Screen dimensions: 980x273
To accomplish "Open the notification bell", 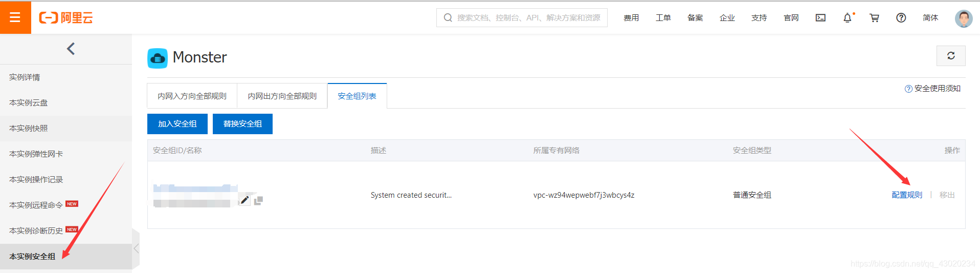I will [x=848, y=18].
